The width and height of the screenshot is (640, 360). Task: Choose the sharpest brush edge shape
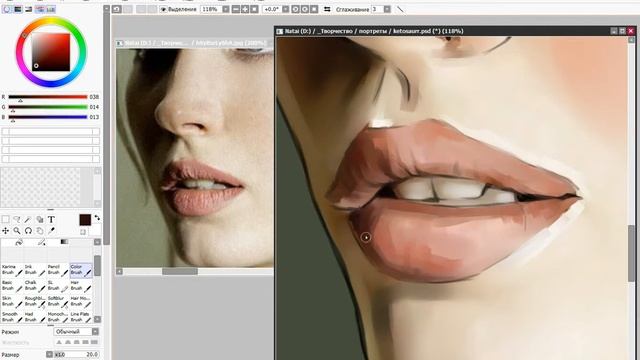[x=59, y=342]
